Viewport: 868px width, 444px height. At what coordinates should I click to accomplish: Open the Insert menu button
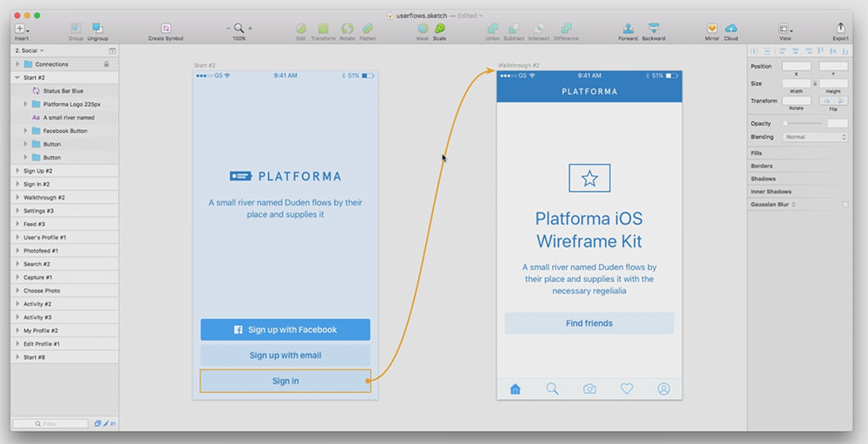click(x=21, y=29)
